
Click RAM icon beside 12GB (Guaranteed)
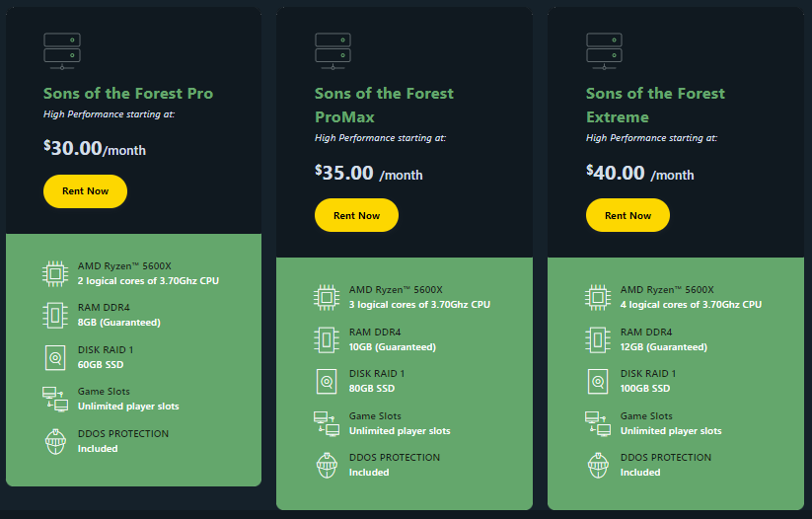pyautogui.click(x=598, y=338)
